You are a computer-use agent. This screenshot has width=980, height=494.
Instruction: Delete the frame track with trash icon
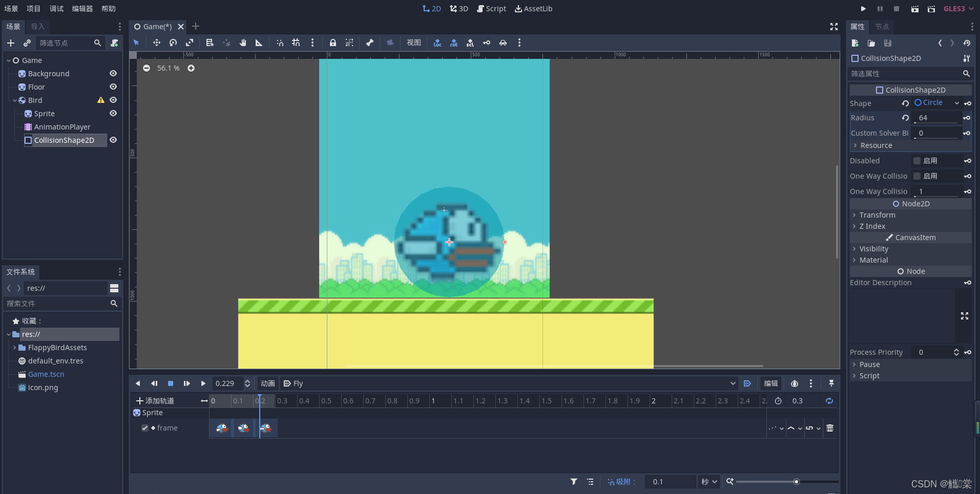[x=830, y=428]
